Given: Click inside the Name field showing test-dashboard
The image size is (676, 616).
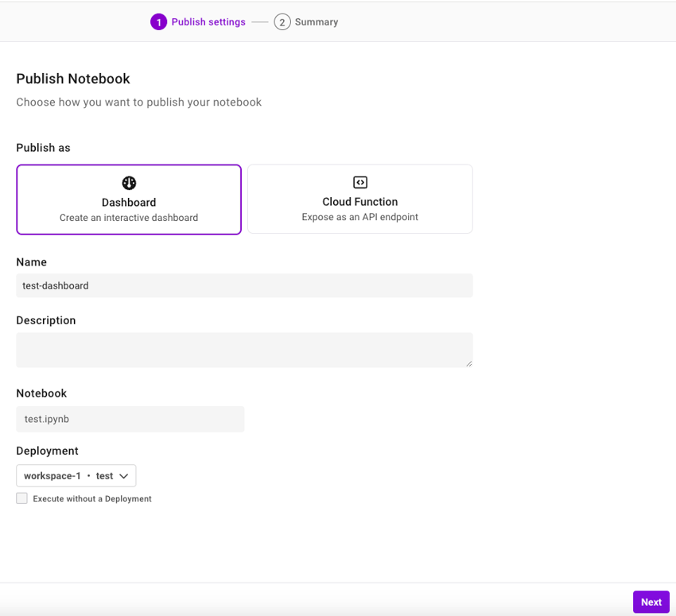Looking at the screenshot, I should point(244,285).
